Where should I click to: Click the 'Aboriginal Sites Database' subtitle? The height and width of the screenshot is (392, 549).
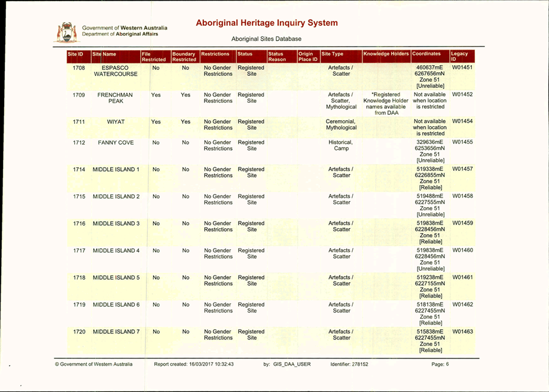tap(267, 39)
